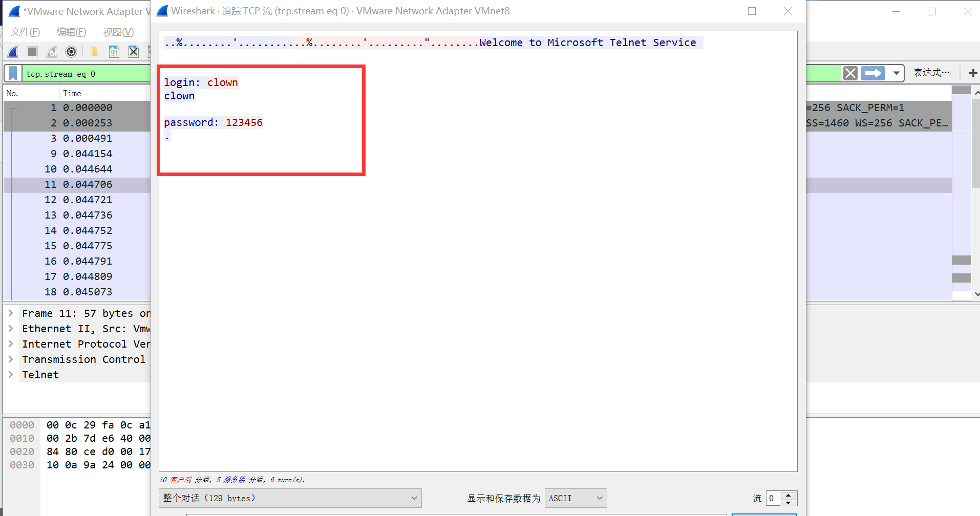Image resolution: width=980 pixels, height=516 pixels.
Task: Expand the Telnet protocol details
Action: pyautogui.click(x=11, y=375)
